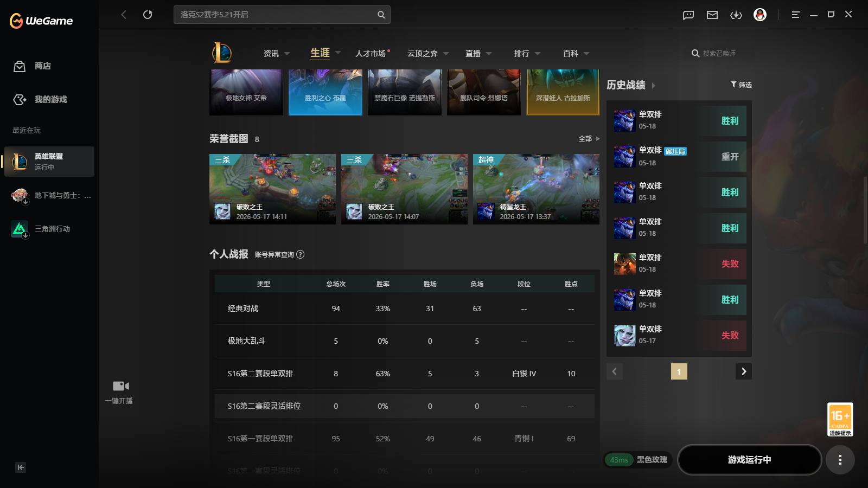Open the download manager icon
This screenshot has height=488, width=868.
(x=736, y=15)
